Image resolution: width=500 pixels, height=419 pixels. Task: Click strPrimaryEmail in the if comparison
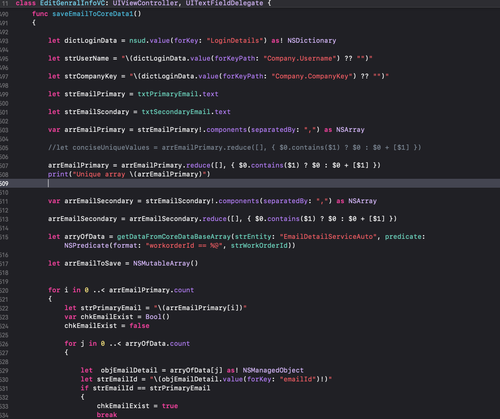(180, 388)
